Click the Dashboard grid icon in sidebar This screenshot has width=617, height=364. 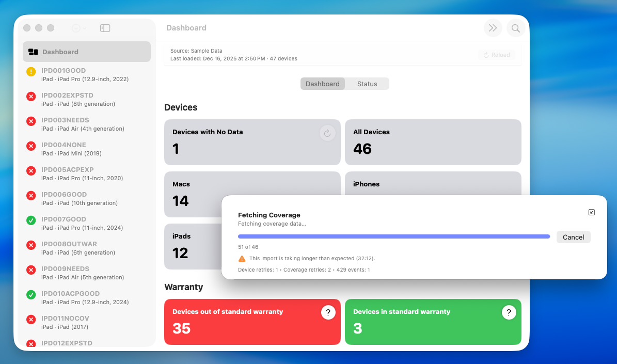[33, 52]
